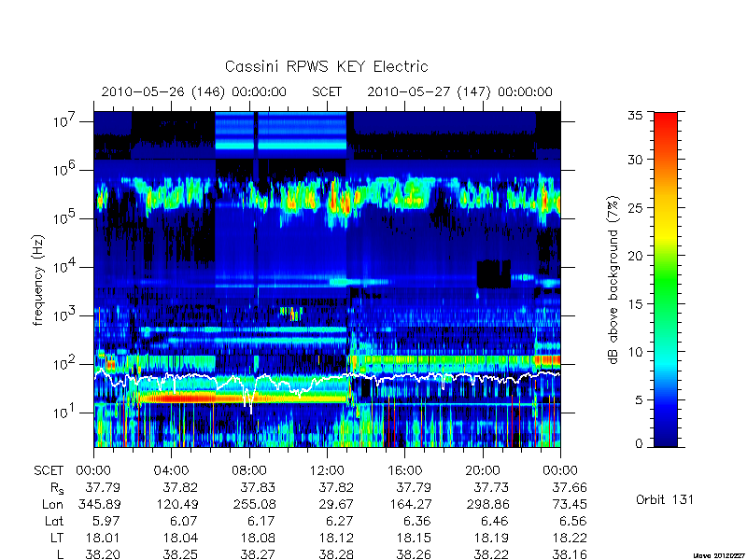The width and height of the screenshot is (747, 560).
Task: Click the local time value 18.01
Action: pos(103,539)
